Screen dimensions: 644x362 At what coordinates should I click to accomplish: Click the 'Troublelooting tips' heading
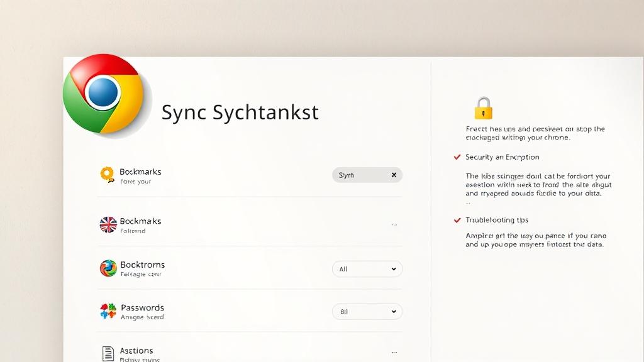click(x=497, y=220)
